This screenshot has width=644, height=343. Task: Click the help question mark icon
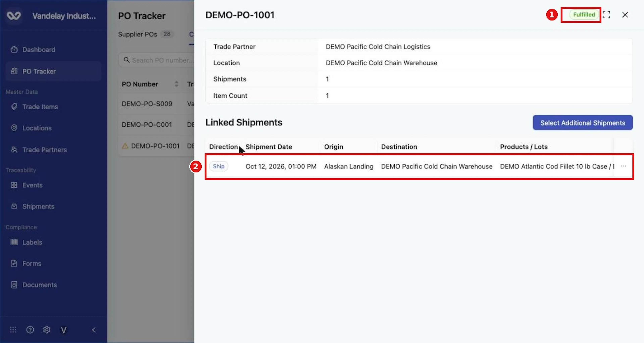pos(30,330)
